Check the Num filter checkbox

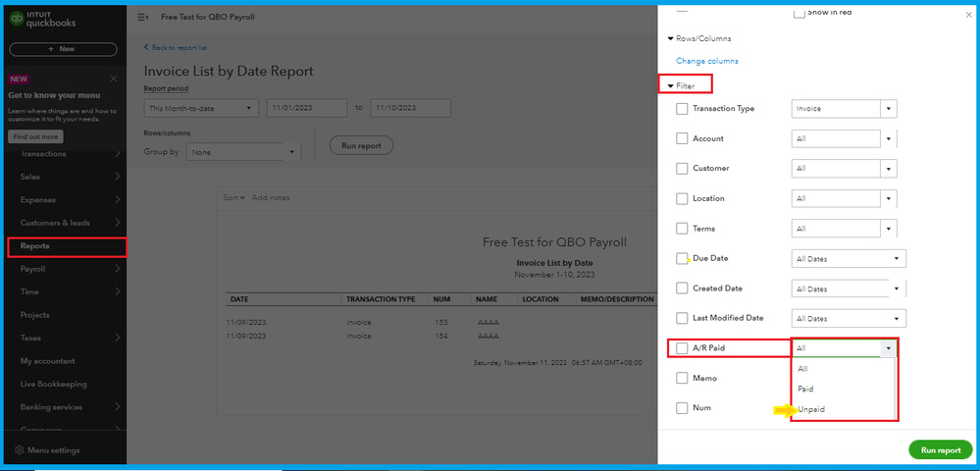click(x=682, y=408)
